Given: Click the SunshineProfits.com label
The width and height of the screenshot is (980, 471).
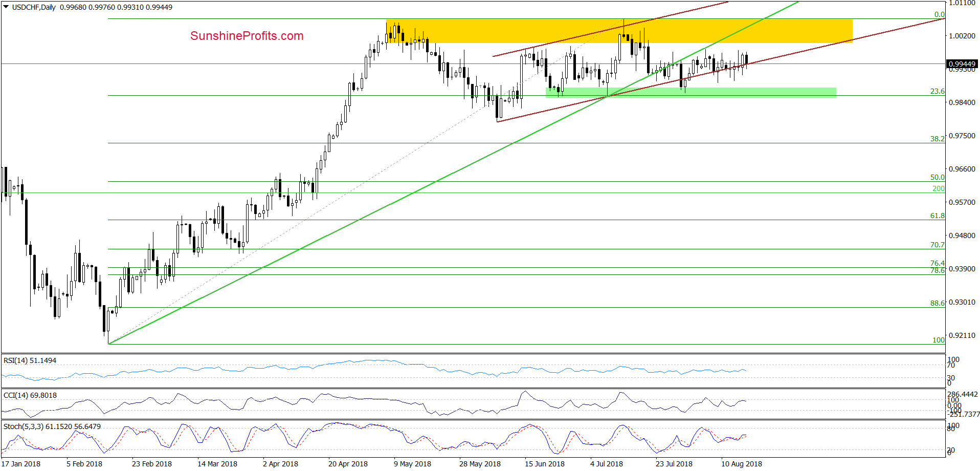Looking at the screenshot, I should (x=247, y=36).
